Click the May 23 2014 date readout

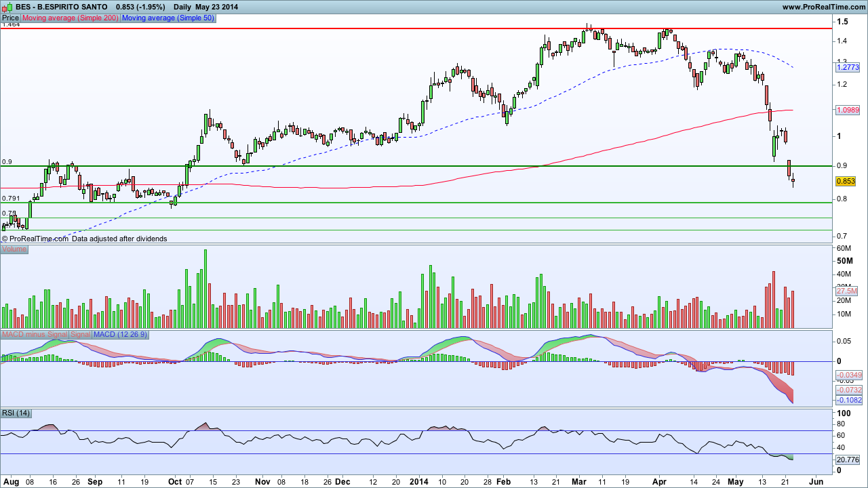pyautogui.click(x=216, y=7)
